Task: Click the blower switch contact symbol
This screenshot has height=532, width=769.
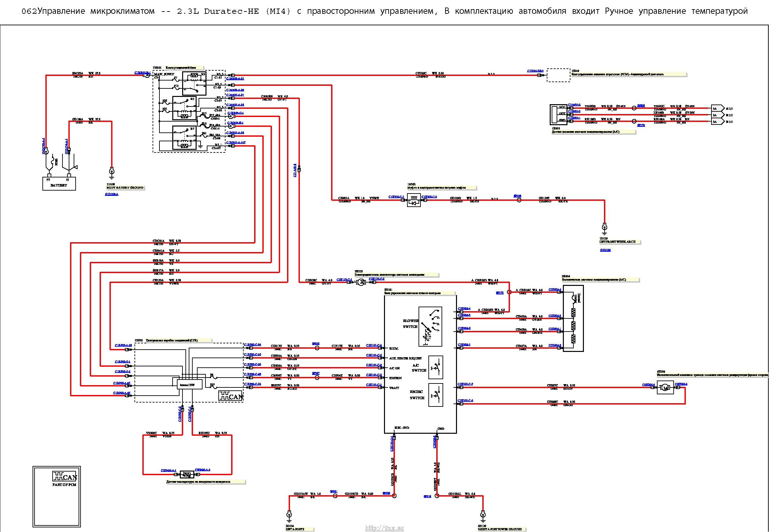Action: (430, 327)
